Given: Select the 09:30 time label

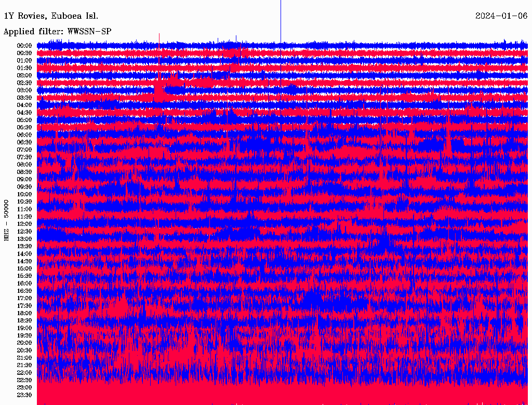Looking at the screenshot, I should (24, 187).
